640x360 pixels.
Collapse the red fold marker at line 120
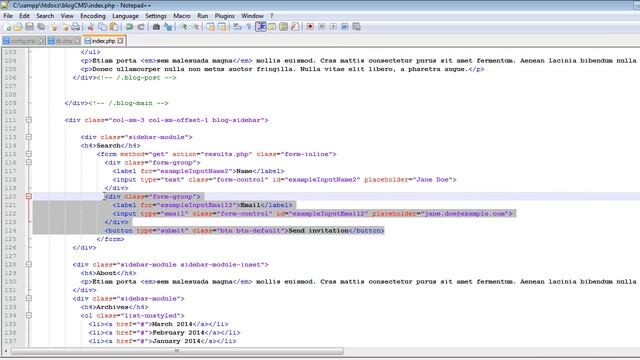[29, 196]
